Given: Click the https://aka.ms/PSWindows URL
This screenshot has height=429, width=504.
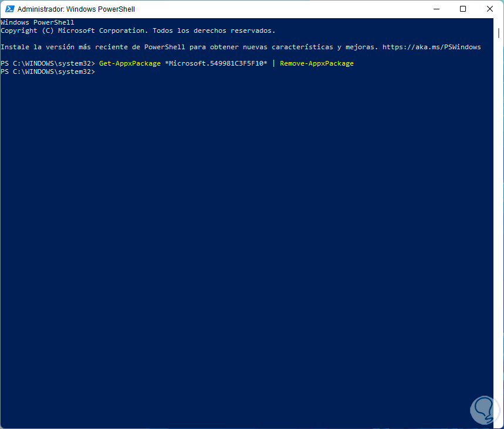Looking at the screenshot, I should [x=432, y=47].
